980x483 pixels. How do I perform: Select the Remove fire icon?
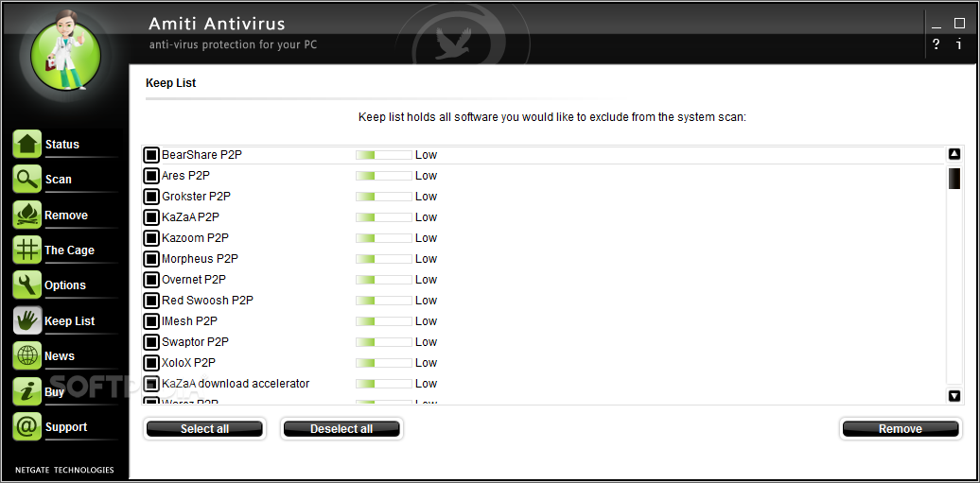pos(26,215)
